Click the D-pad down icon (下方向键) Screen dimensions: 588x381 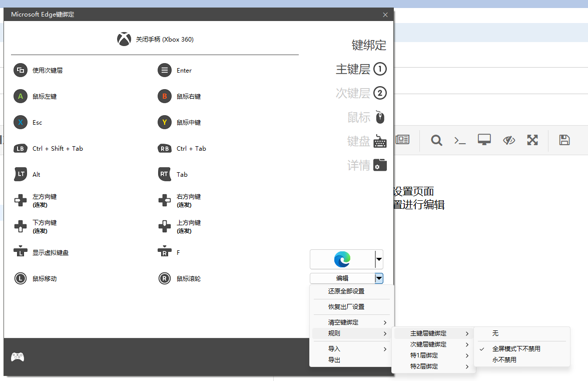tap(21, 226)
